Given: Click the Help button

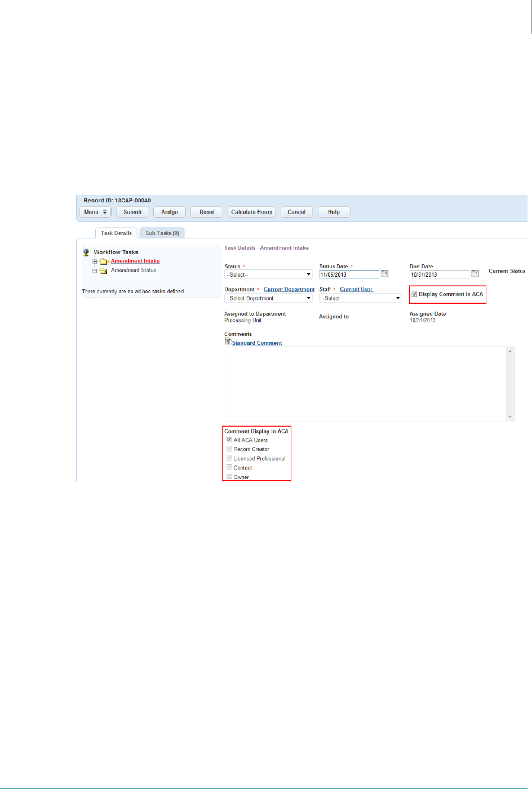Looking at the screenshot, I should 334,212.
